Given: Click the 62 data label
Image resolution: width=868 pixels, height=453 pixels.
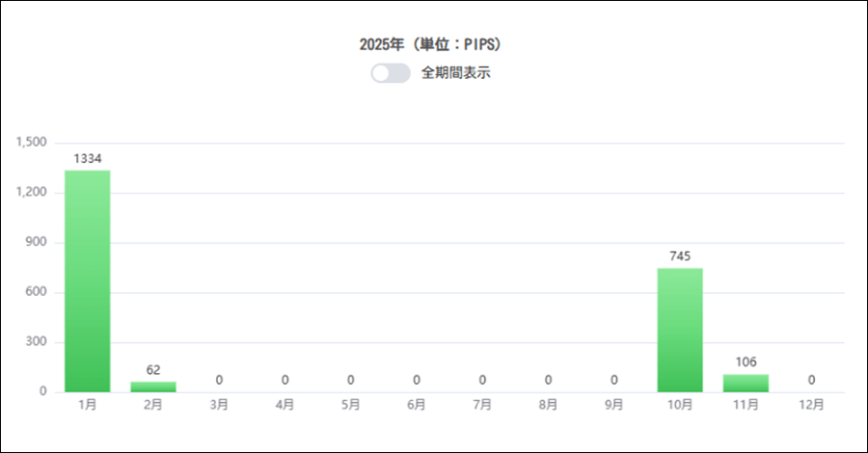Looking at the screenshot, I should [x=153, y=370].
